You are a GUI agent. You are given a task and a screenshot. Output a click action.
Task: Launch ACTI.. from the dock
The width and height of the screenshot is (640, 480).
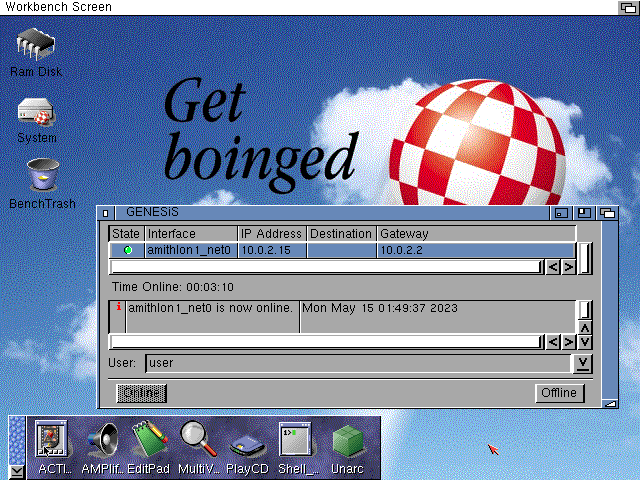click(x=51, y=439)
